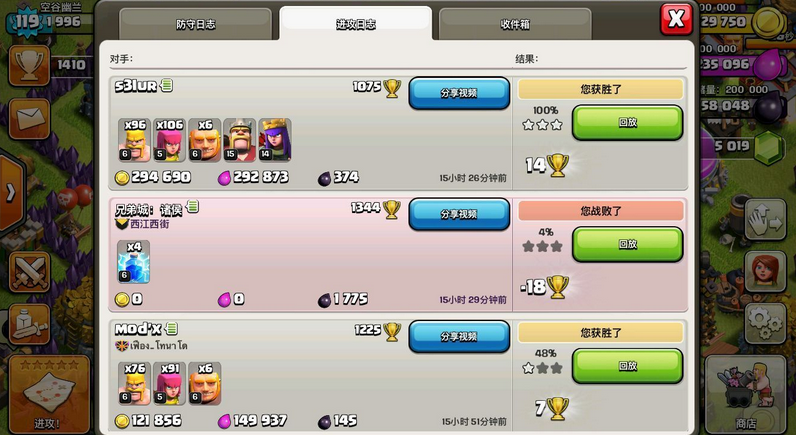
Task: Replay the lost battle against 兄弟城:诸侯
Action: coord(627,244)
